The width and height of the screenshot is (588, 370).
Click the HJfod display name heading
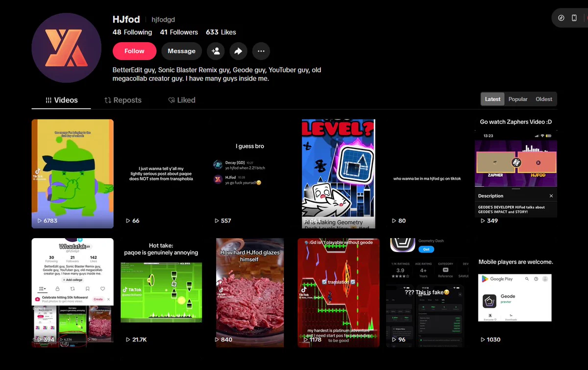point(126,19)
